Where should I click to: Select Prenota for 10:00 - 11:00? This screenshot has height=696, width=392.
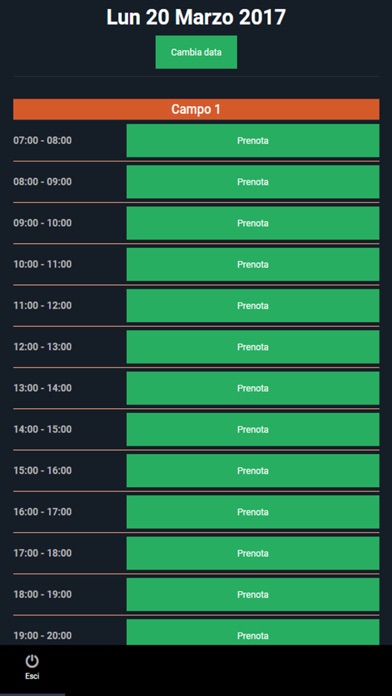tap(253, 265)
